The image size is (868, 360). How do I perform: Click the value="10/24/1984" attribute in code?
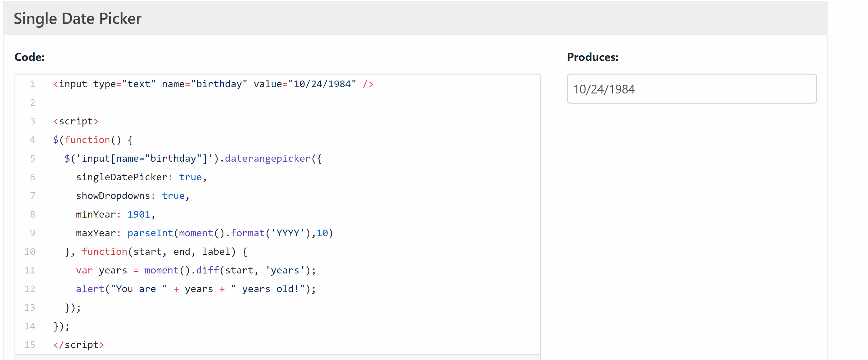[x=304, y=84]
